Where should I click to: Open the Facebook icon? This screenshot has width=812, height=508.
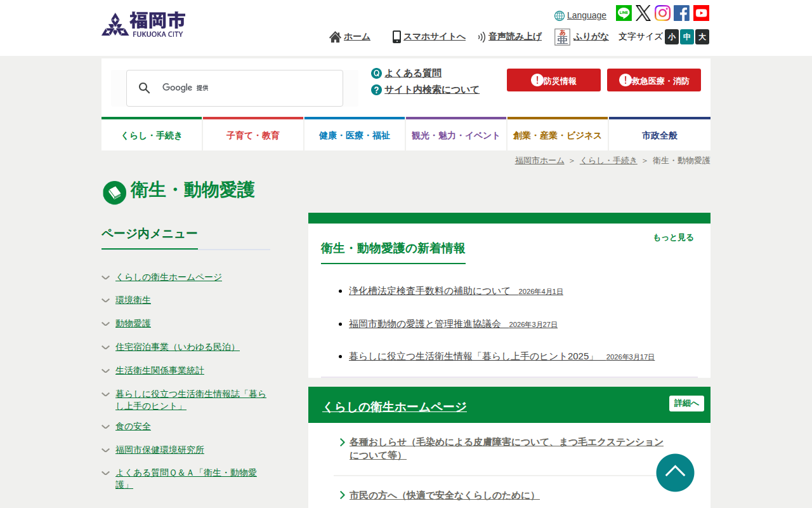click(681, 13)
